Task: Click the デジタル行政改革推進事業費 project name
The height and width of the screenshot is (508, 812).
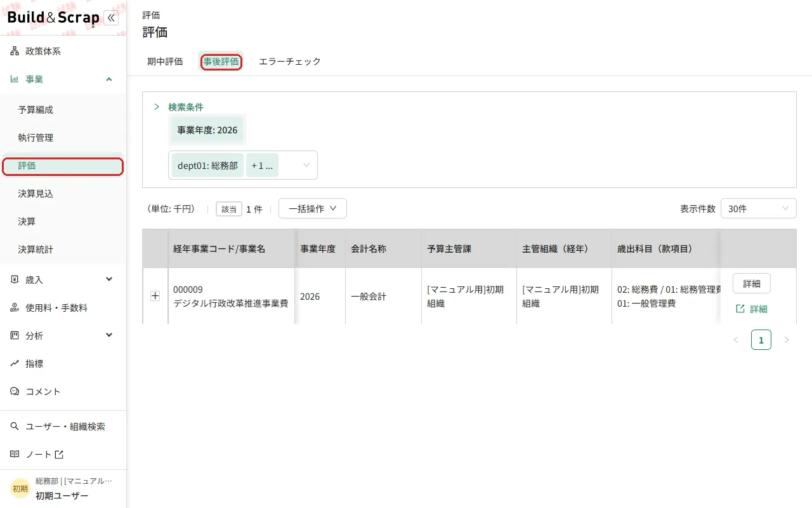Action: [231, 304]
